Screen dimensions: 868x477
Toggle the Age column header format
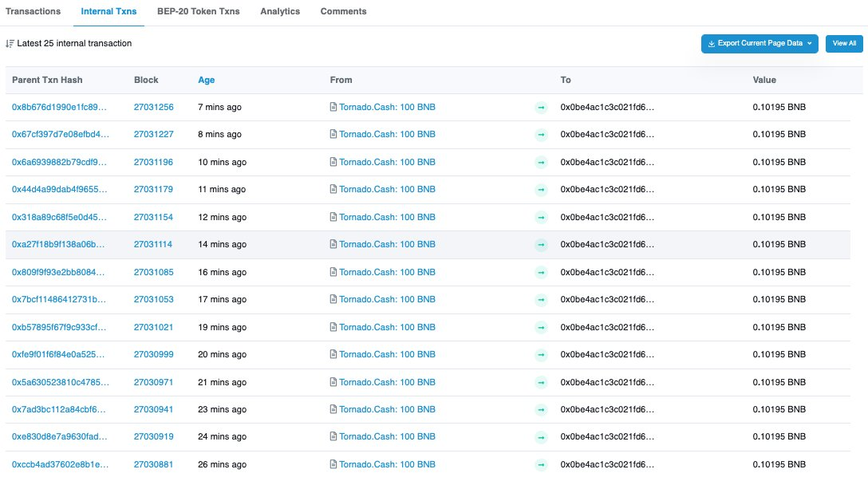[x=206, y=80]
